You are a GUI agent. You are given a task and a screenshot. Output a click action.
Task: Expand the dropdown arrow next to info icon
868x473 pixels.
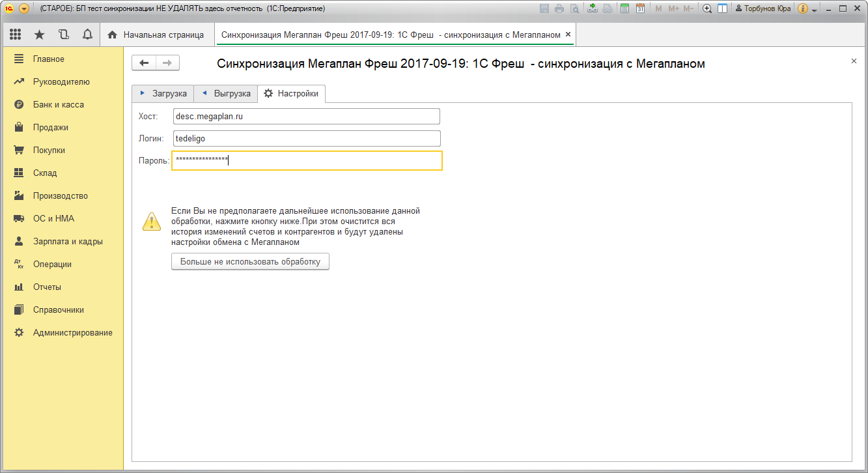(x=815, y=10)
